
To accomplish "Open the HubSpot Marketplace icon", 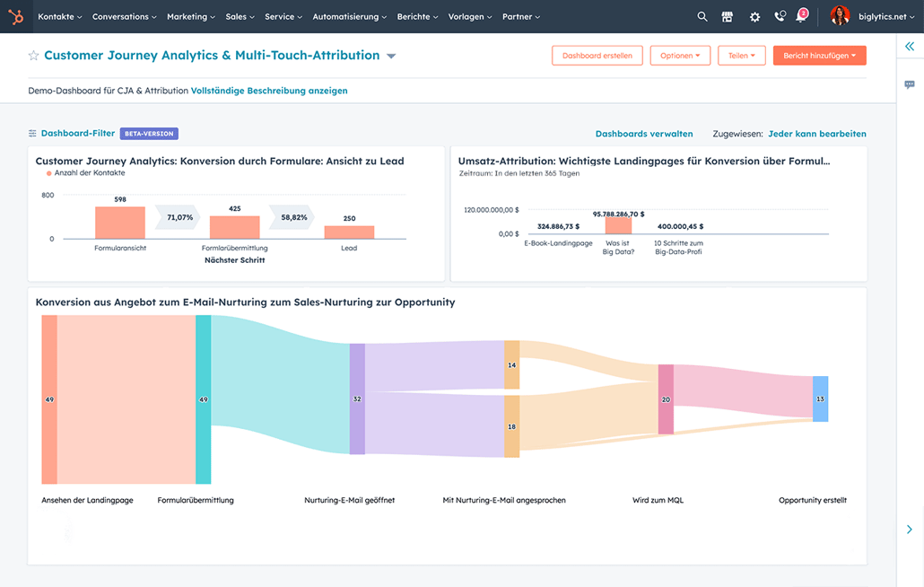I will (727, 16).
